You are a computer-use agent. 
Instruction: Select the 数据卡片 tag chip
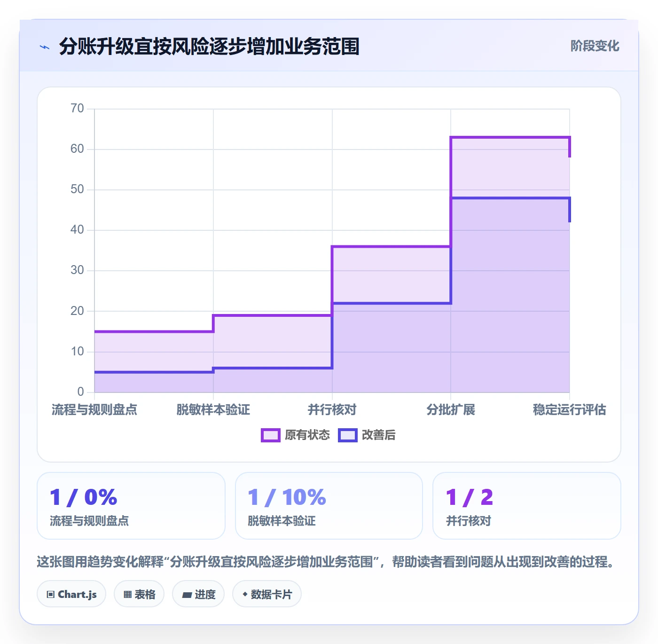267,594
